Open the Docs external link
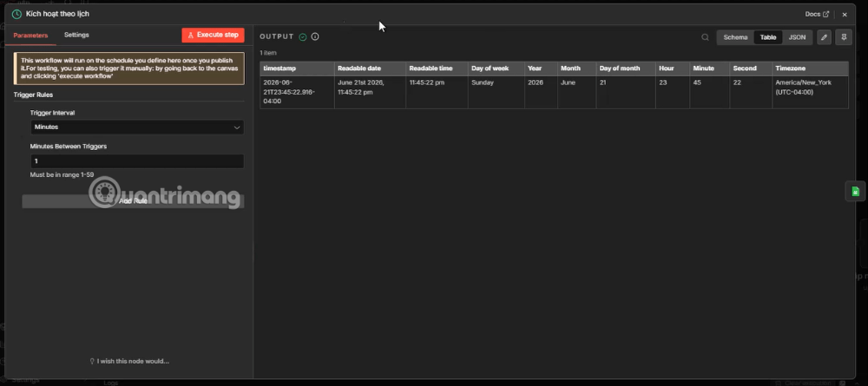The width and height of the screenshot is (868, 386). (x=817, y=15)
